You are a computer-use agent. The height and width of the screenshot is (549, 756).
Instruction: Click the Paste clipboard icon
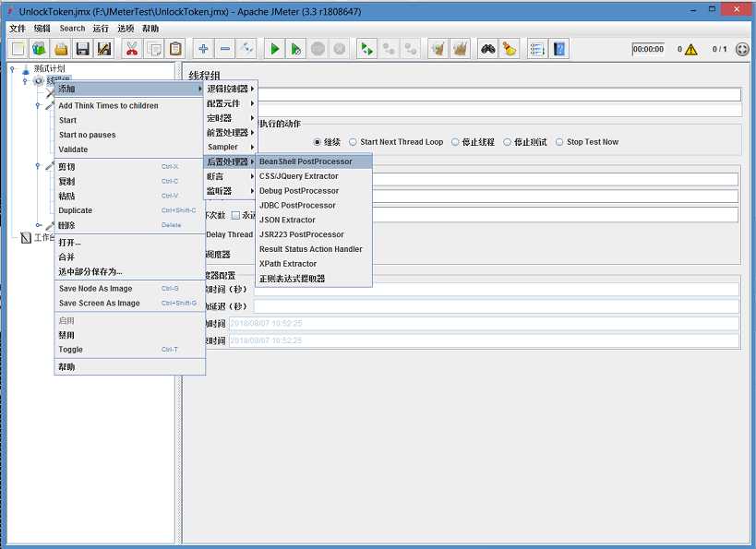point(175,49)
